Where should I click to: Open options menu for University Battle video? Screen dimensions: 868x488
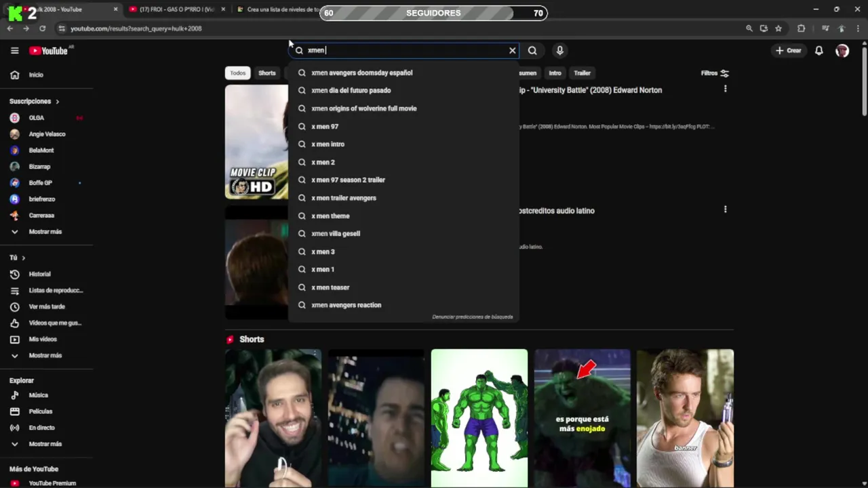tap(725, 89)
